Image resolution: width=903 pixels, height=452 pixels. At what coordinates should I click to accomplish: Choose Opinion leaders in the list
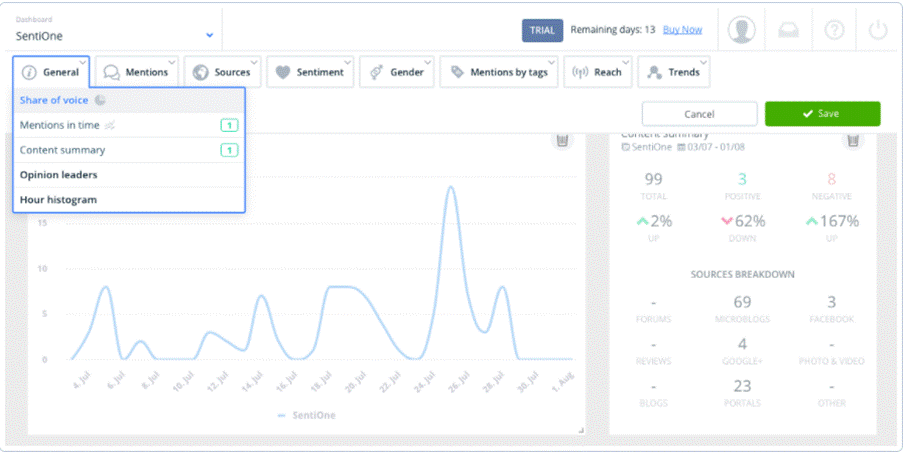(58, 175)
